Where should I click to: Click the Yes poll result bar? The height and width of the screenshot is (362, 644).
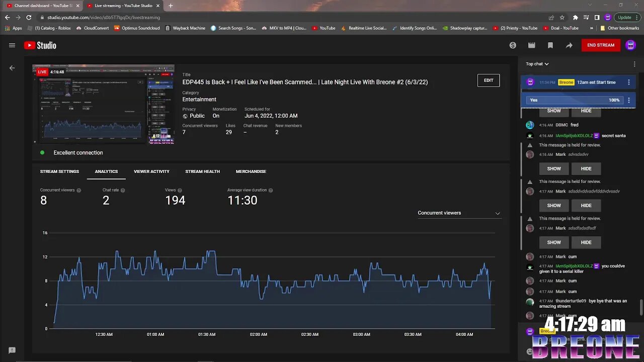[x=574, y=100]
